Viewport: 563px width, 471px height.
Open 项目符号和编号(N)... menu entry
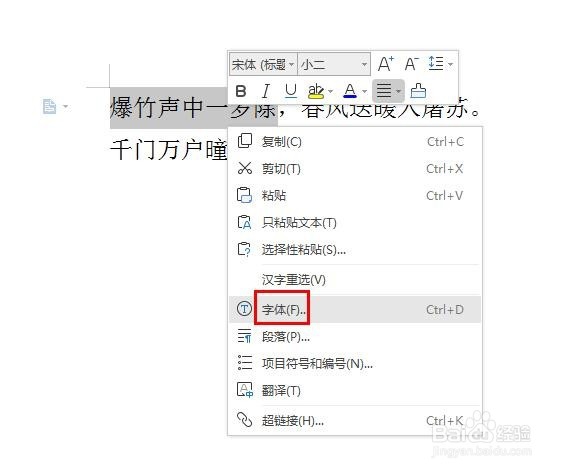click(x=355, y=364)
